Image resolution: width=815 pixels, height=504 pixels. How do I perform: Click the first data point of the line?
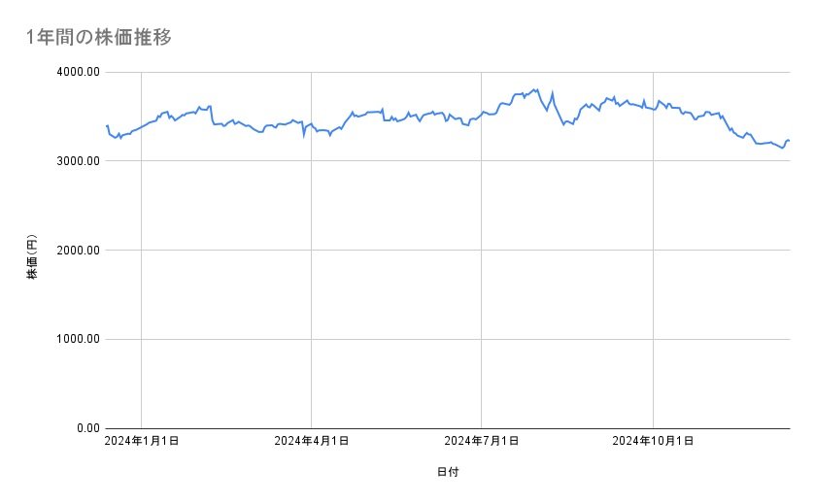(106, 125)
